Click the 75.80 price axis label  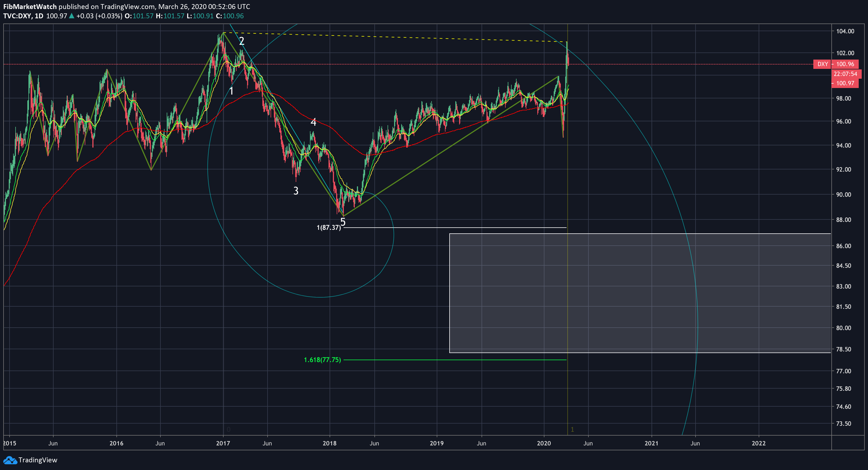(844, 389)
